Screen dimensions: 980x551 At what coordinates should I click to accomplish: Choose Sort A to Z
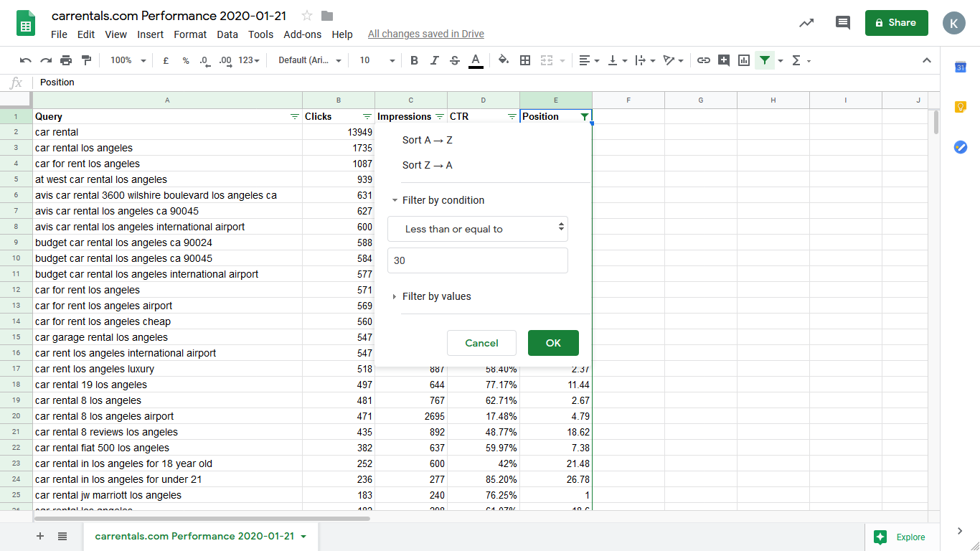[428, 140]
